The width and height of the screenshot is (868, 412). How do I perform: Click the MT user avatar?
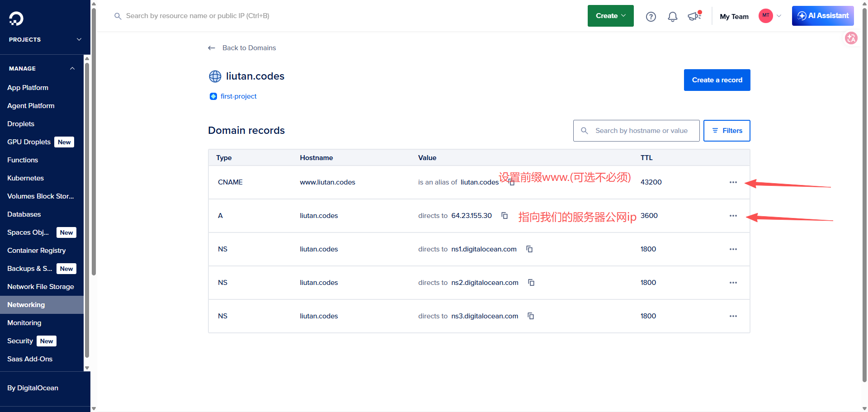coord(766,16)
